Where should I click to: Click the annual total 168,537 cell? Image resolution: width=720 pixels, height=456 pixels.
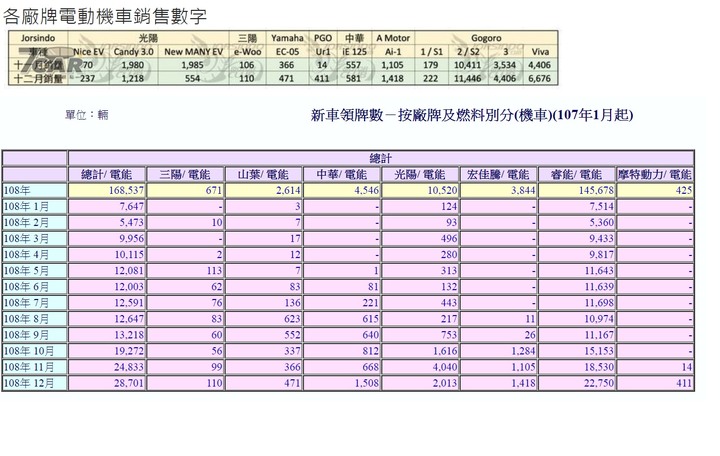point(107,190)
